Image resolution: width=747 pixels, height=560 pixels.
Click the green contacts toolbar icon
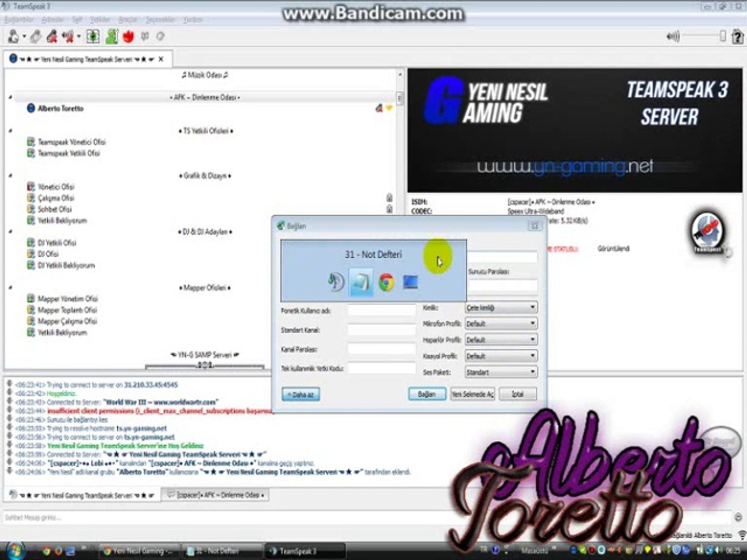click(112, 37)
